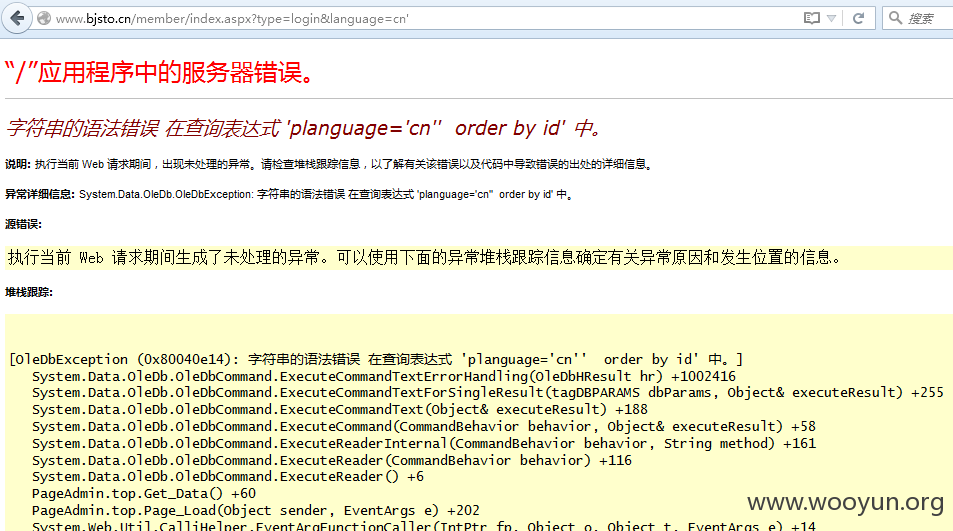Select the red server error heading
The width and height of the screenshot is (953, 531).
click(161, 72)
